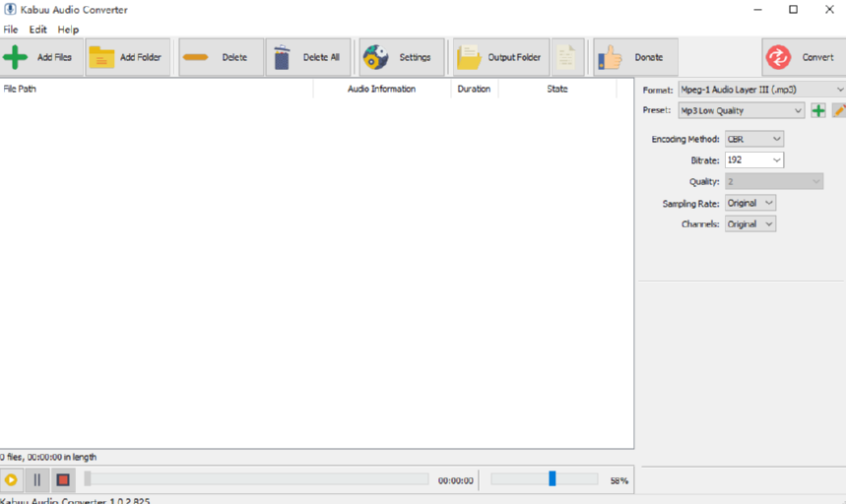
Task: Open the Help menu
Action: point(69,30)
